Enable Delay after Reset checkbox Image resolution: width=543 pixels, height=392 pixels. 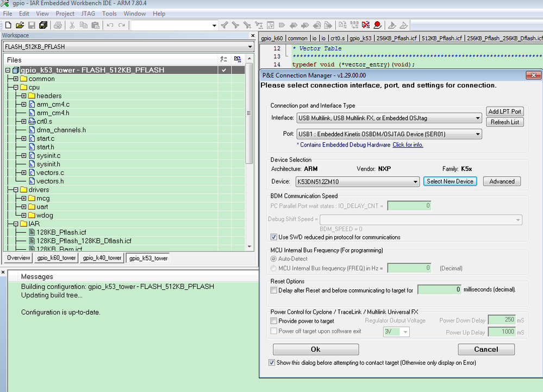273,290
